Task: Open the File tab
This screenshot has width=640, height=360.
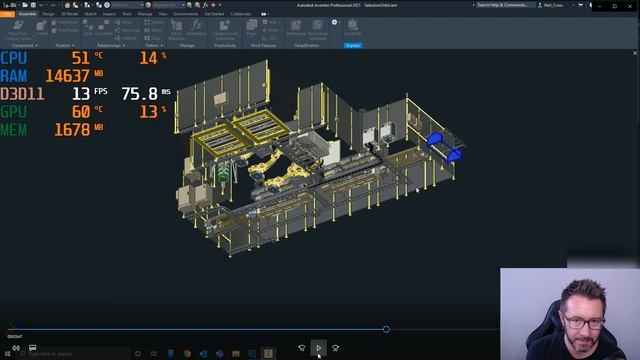Action: coord(7,14)
